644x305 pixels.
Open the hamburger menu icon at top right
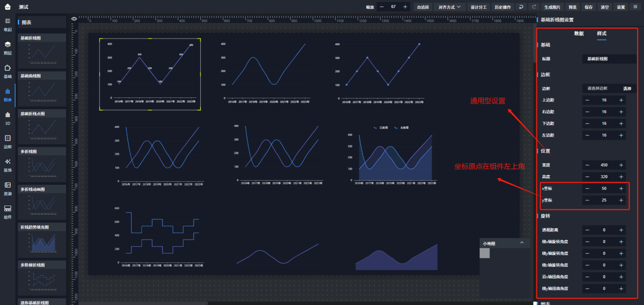pos(635,7)
